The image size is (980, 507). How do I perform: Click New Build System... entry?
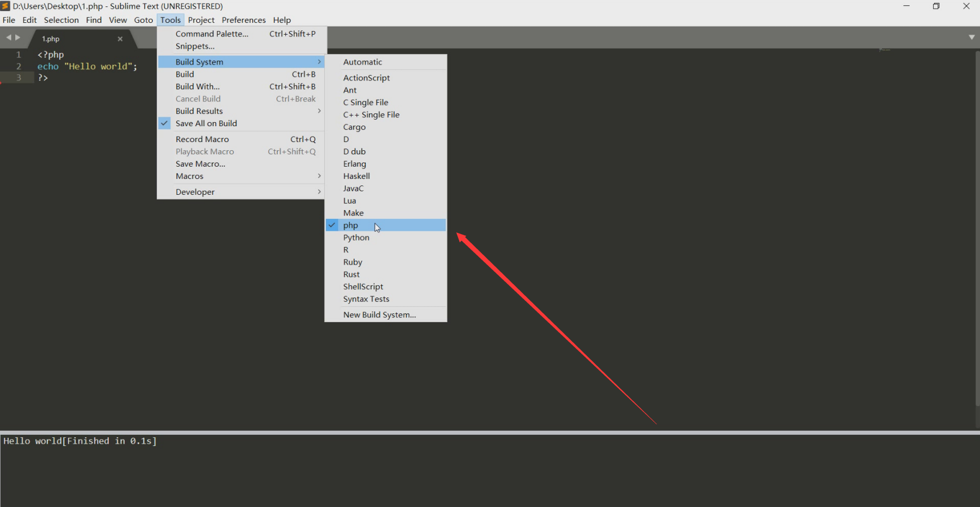point(386,315)
